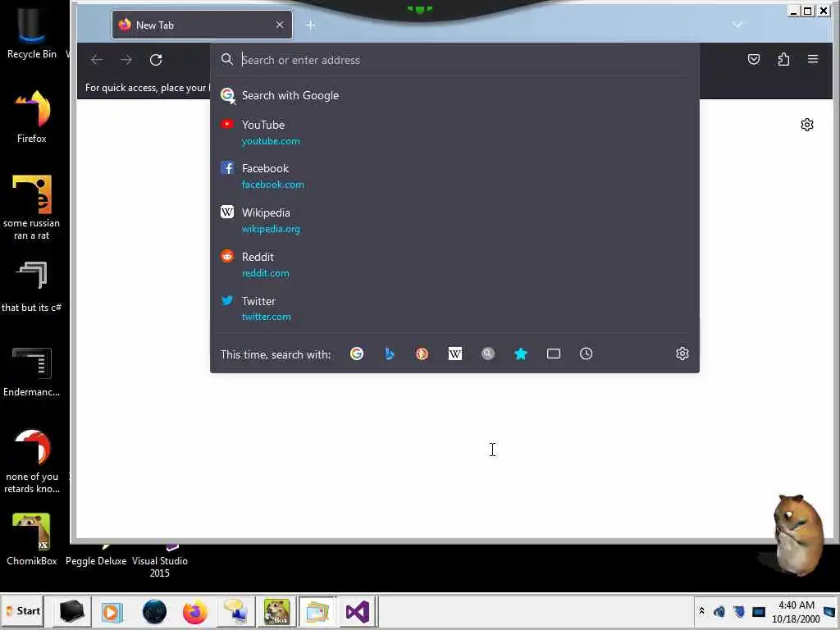Click the dark globe taskbar icon

pos(154,612)
